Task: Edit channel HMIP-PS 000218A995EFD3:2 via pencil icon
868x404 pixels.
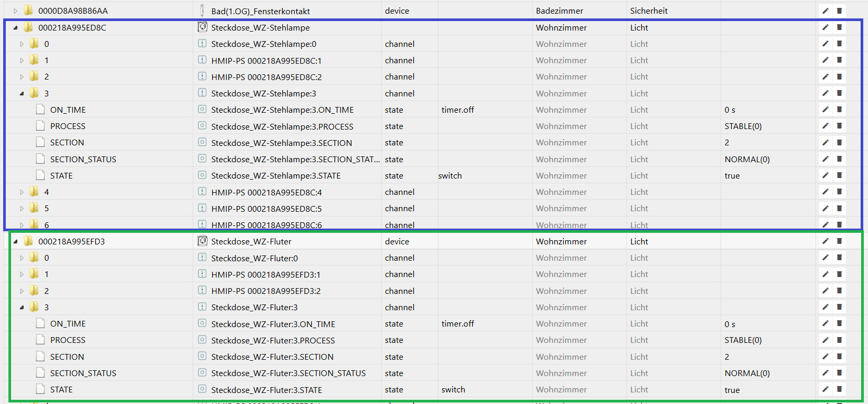Action: [825, 291]
